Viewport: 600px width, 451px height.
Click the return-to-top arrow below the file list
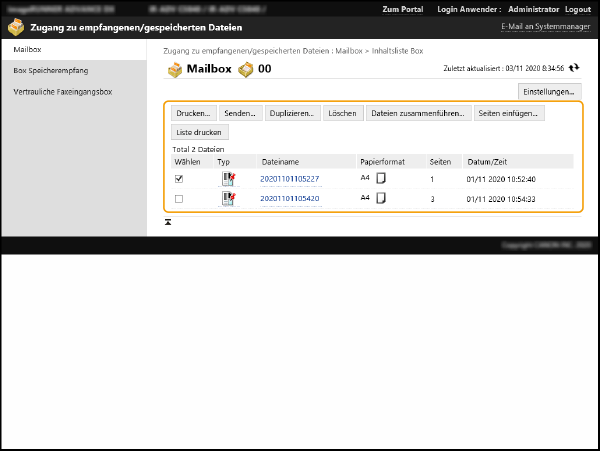click(168, 221)
